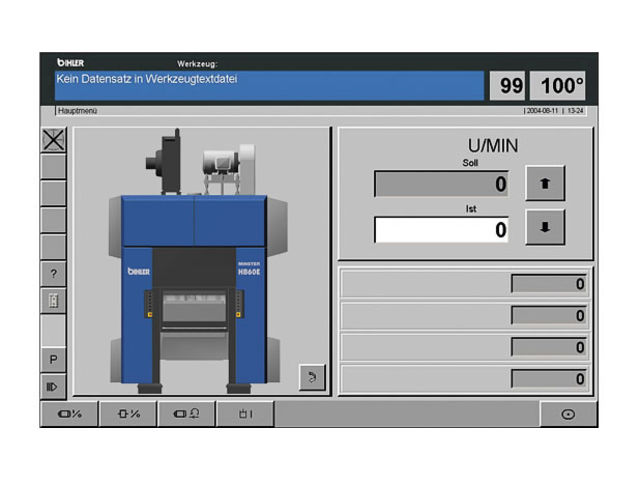Decrease U/MIN speed with down arrow
This screenshot has height=480, width=640.
[545, 227]
